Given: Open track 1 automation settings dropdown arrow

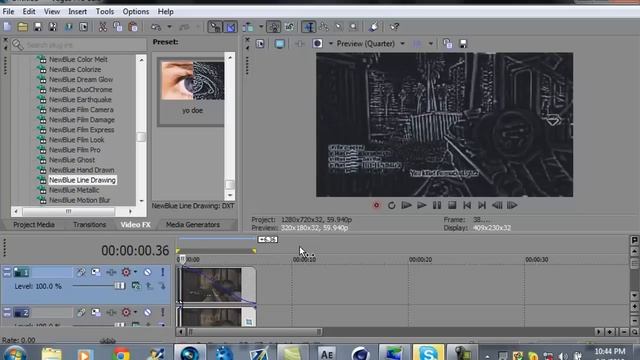Looking at the screenshot, I should click(136, 272).
